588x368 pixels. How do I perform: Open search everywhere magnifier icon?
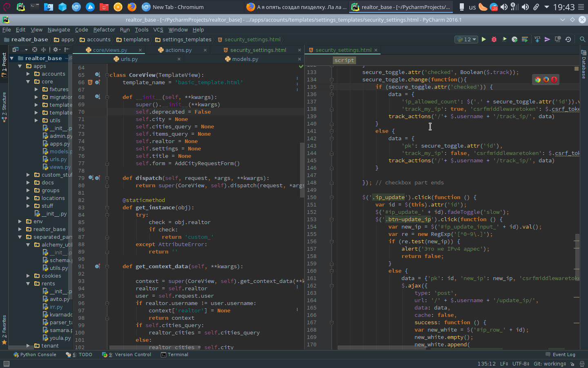pyautogui.click(x=582, y=39)
